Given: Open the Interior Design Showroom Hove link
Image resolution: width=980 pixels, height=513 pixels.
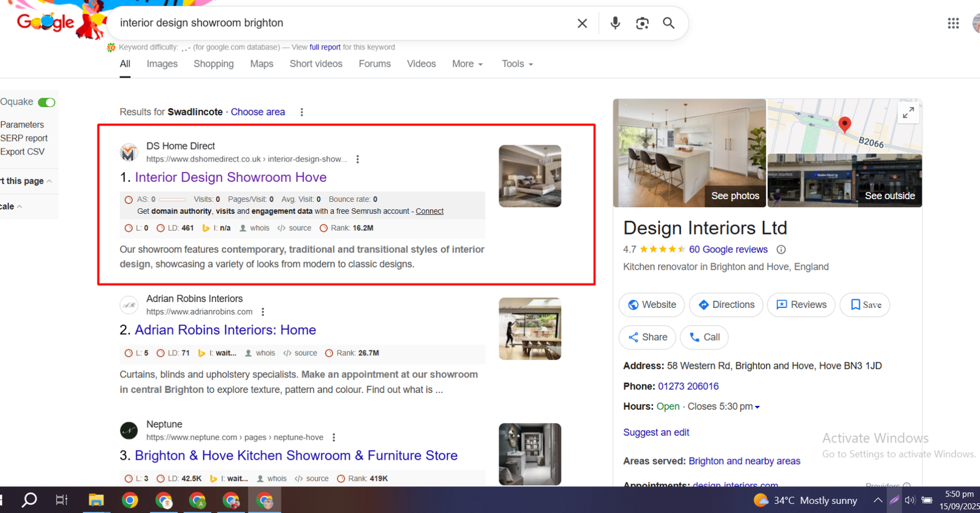Looking at the screenshot, I should click(x=230, y=178).
